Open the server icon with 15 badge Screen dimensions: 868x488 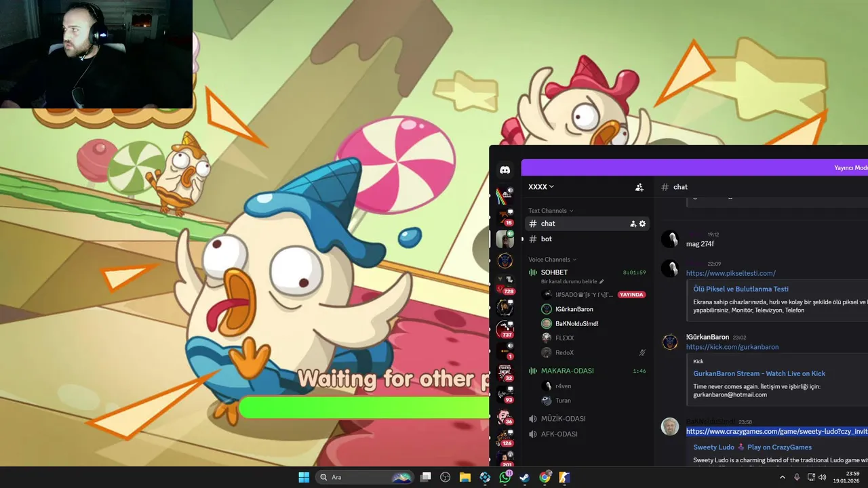click(505, 217)
